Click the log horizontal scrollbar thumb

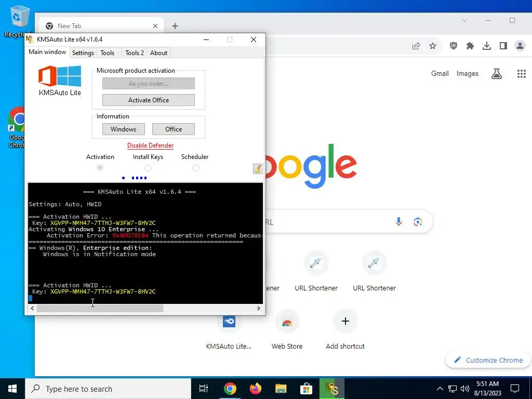point(100,308)
